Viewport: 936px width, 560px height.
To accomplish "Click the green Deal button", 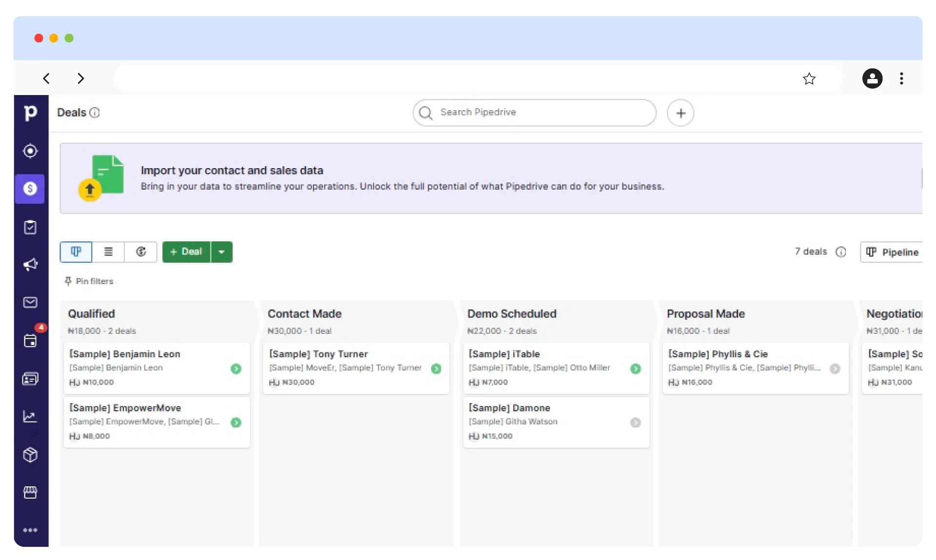I will tap(187, 252).
